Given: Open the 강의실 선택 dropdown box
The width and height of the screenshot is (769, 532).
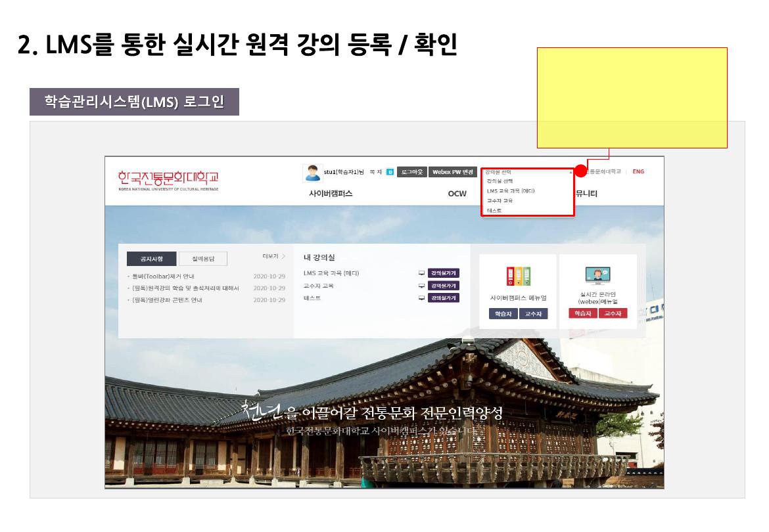Looking at the screenshot, I should click(527, 172).
